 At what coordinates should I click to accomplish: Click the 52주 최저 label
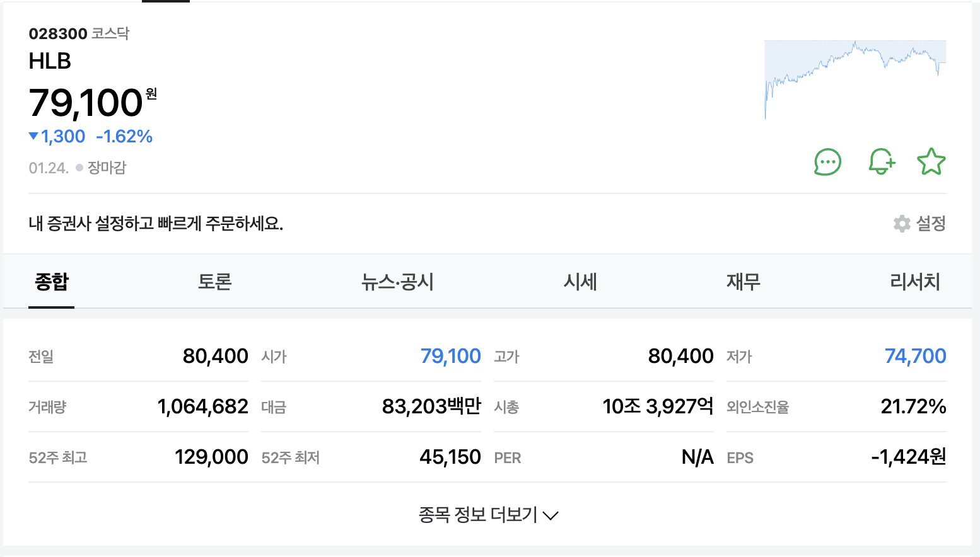291,457
